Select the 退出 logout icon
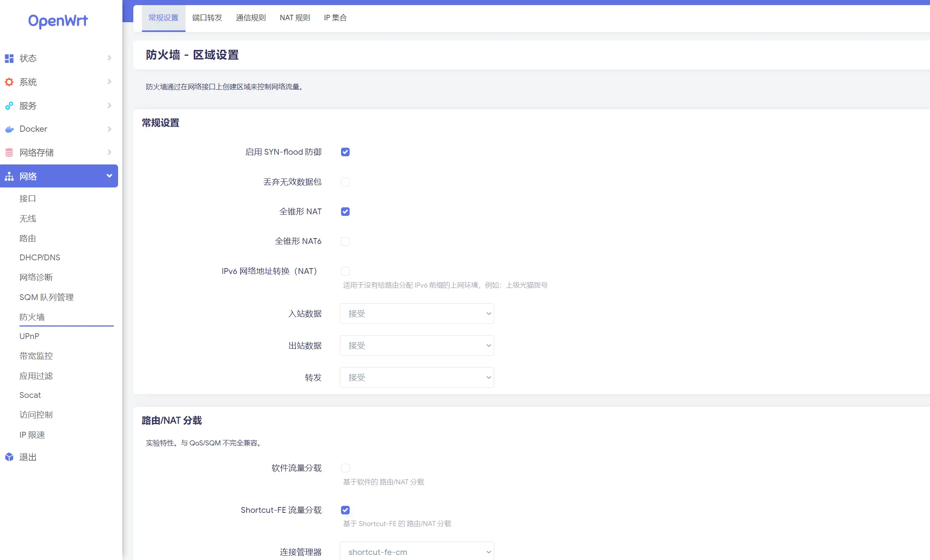The image size is (930, 560). coord(9,457)
